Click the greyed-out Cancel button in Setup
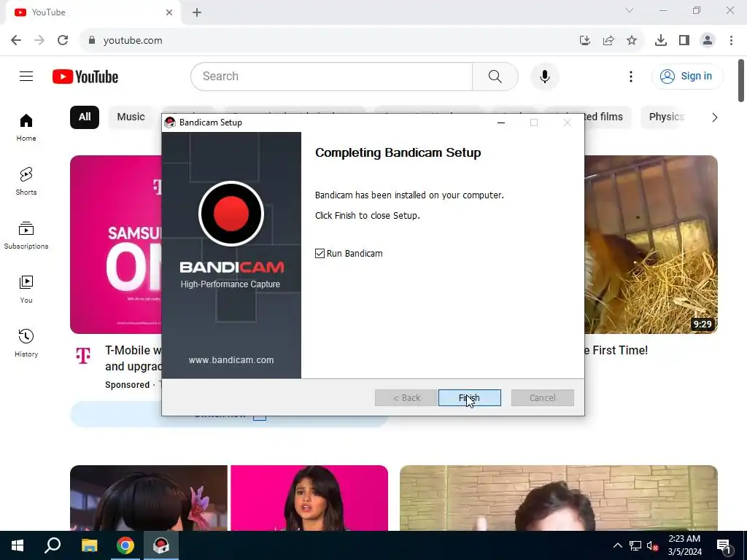The image size is (747, 560). tap(542, 397)
